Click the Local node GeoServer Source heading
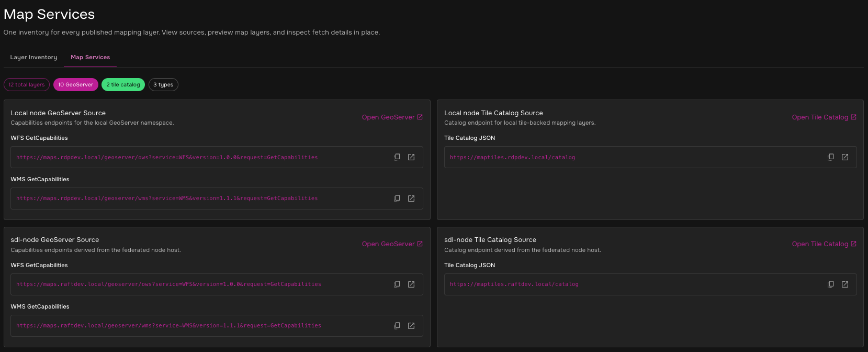 [58, 113]
